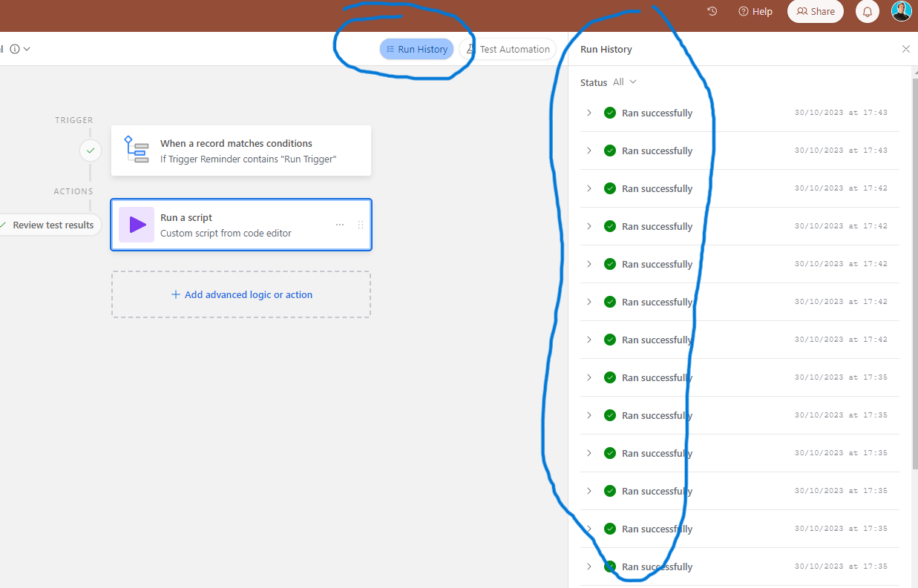Select the Run a script action card

pyautogui.click(x=241, y=225)
